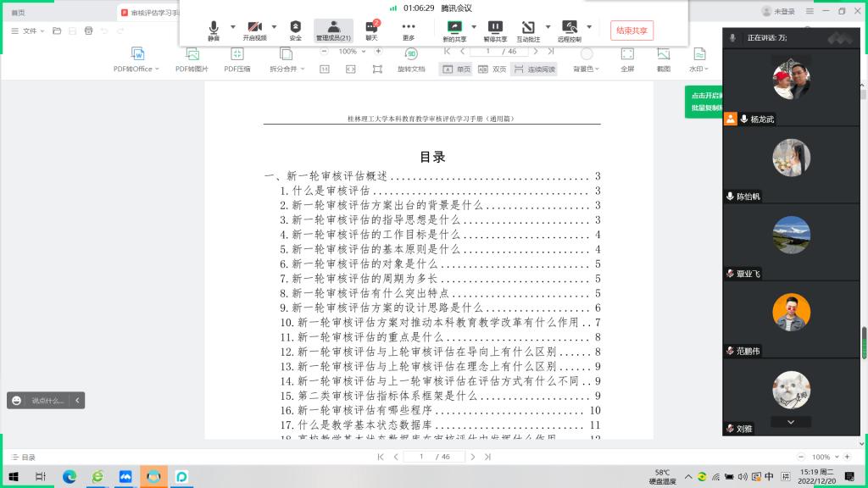The width and height of the screenshot is (868, 488).
Task: Click the red 结束共享 button
Action: [x=632, y=30]
